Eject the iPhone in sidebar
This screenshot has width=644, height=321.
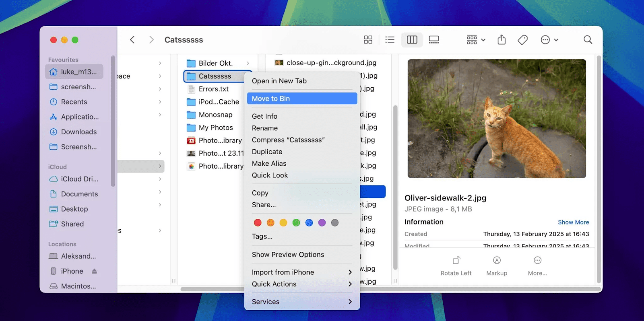(x=94, y=271)
